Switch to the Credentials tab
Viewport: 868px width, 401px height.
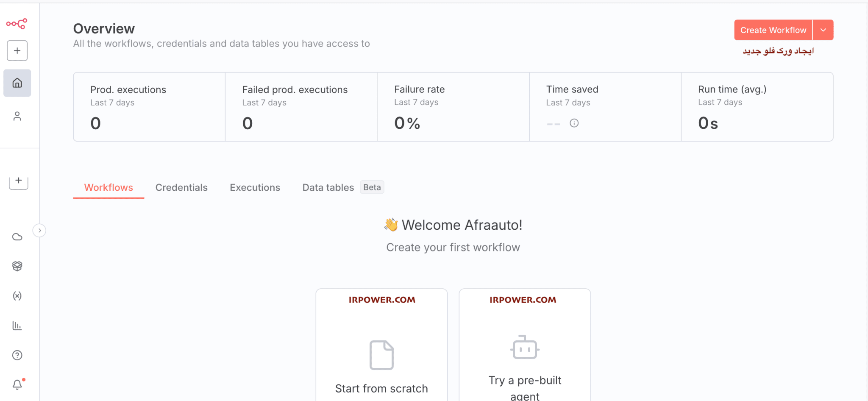(181, 188)
